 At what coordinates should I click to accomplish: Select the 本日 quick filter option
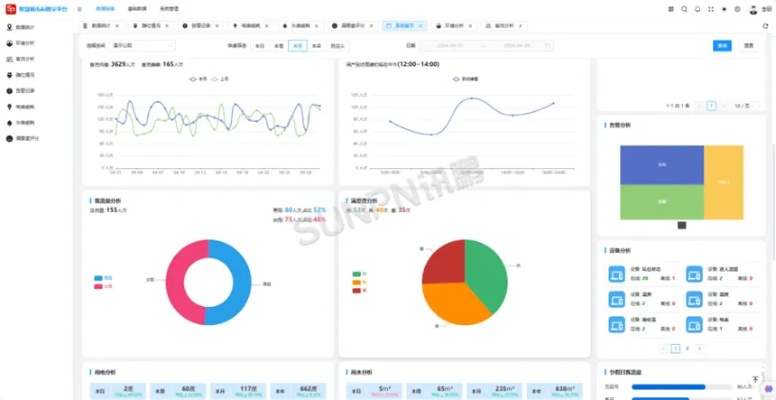(259, 46)
